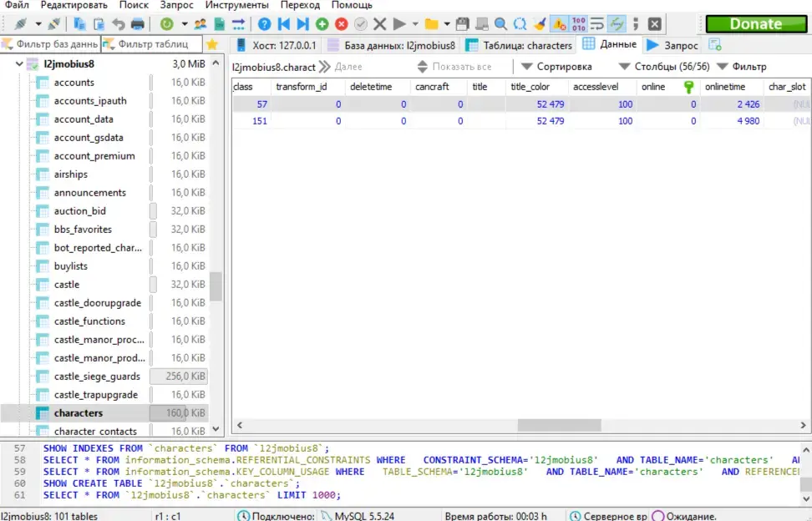Open the Помощь menu
812x521 pixels.
(352, 5)
